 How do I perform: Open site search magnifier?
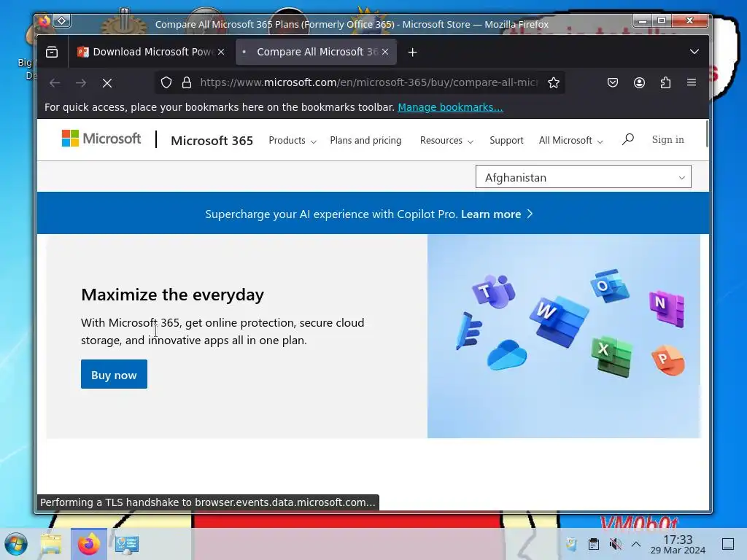[x=628, y=139]
